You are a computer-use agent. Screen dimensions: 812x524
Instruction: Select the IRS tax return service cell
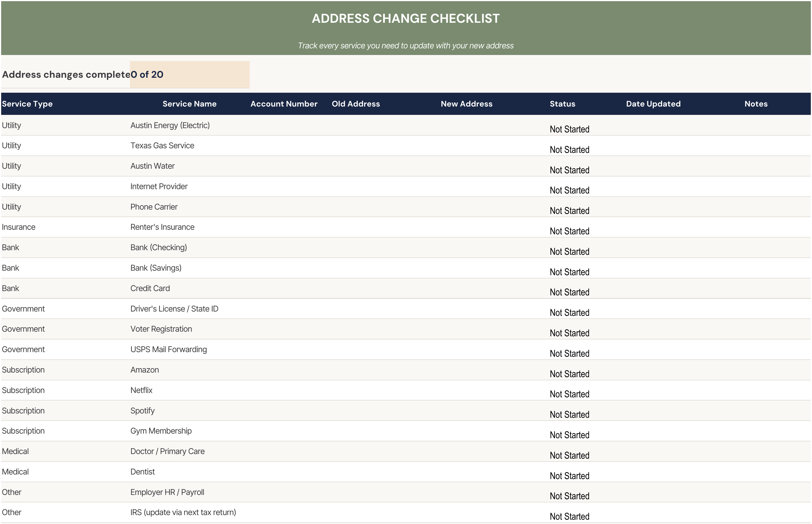pyautogui.click(x=190, y=512)
